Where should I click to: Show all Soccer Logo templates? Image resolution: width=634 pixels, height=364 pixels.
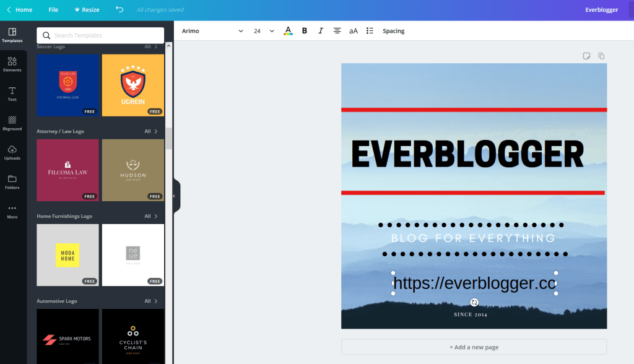pyautogui.click(x=151, y=46)
